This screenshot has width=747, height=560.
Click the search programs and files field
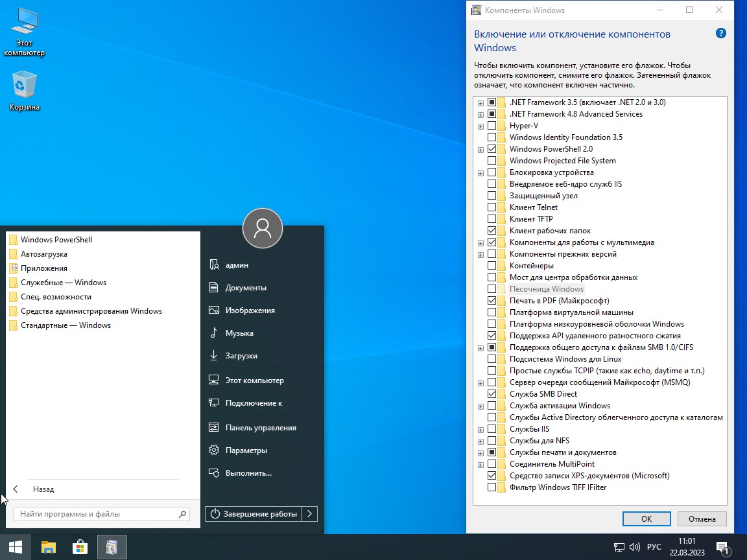tap(96, 514)
